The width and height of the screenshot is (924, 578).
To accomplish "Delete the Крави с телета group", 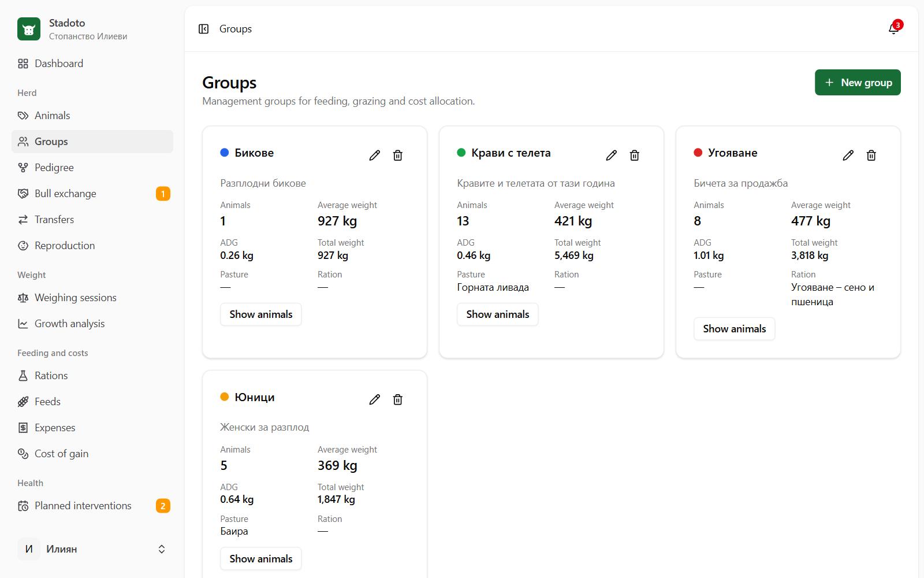I will (635, 155).
